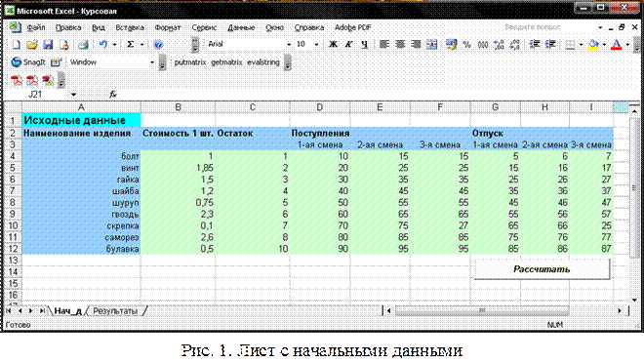Viewport: 644px width, 363px height.
Task: Click Merge and Center icon
Action: (x=431, y=44)
